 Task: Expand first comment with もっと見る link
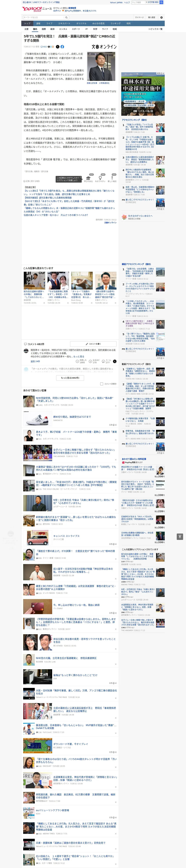click(x=79, y=356)
